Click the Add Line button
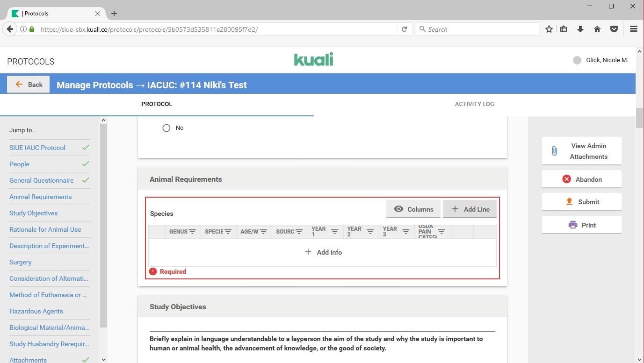Screen dimensions: 644x363 coord(470,209)
